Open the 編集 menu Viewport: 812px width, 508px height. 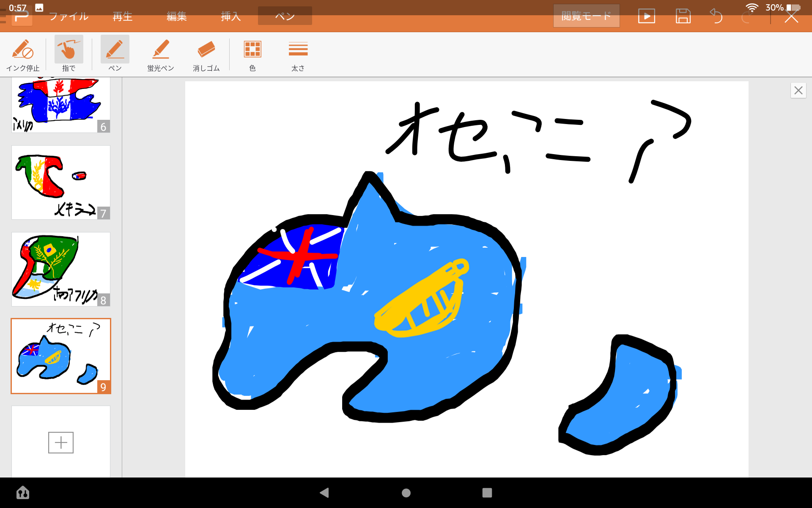coord(177,16)
